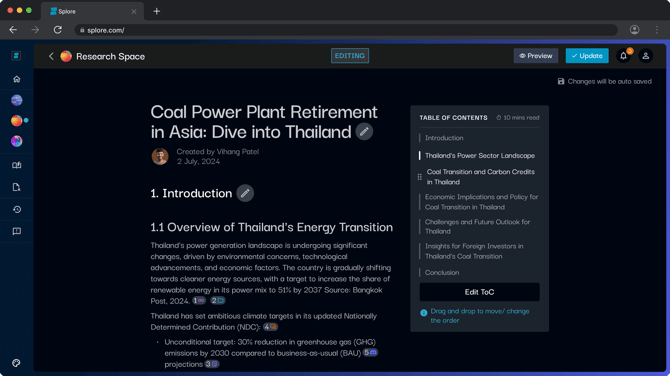Screen dimensions: 670x376
Task: Click the Research Space title text
Action: [111, 56]
